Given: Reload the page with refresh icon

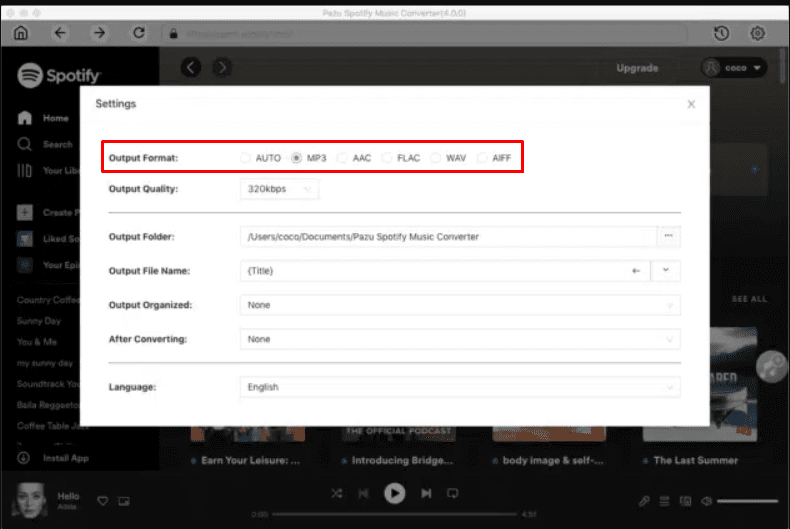Looking at the screenshot, I should [139, 33].
